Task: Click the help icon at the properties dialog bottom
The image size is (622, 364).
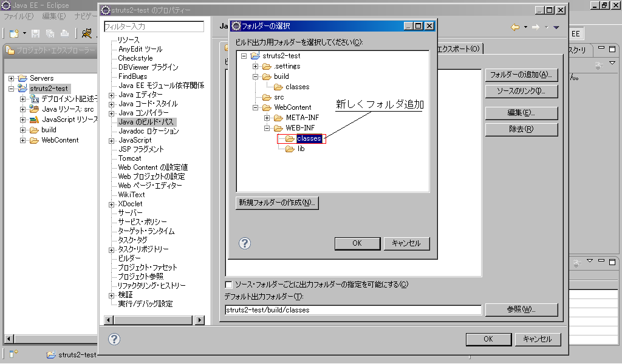Action: click(x=114, y=339)
